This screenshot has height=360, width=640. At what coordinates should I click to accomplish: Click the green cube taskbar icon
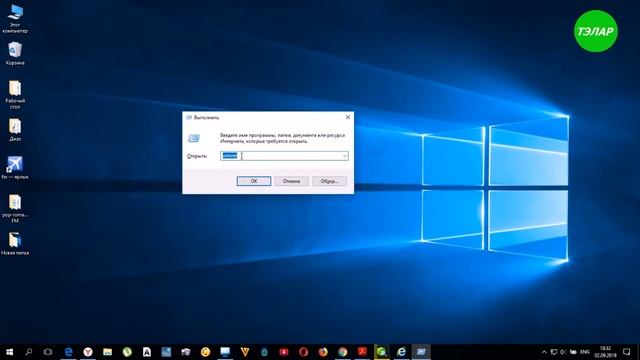(382, 352)
